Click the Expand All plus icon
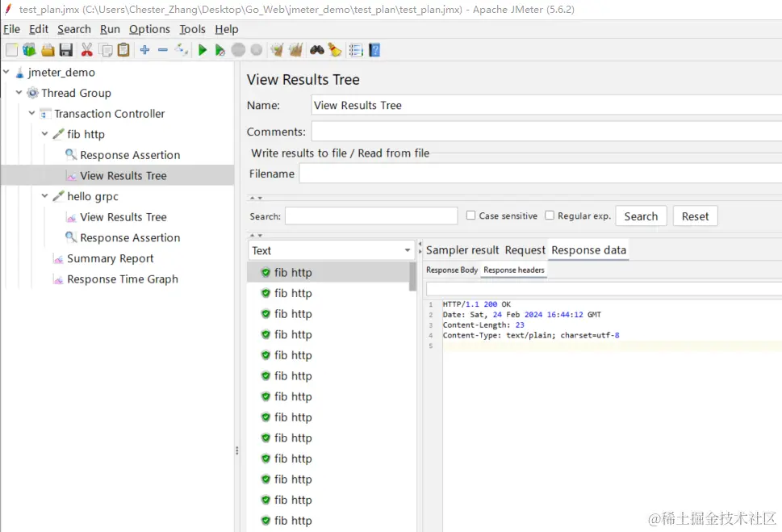782x532 pixels. tap(144, 50)
